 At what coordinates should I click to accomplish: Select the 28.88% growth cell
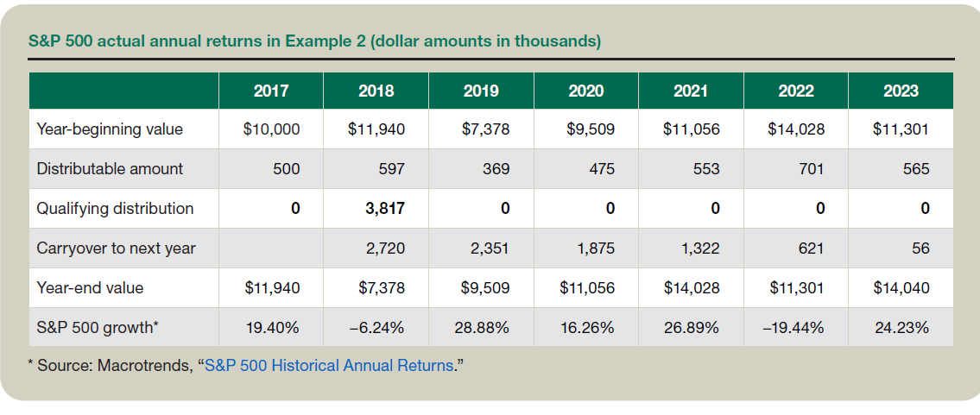click(482, 328)
